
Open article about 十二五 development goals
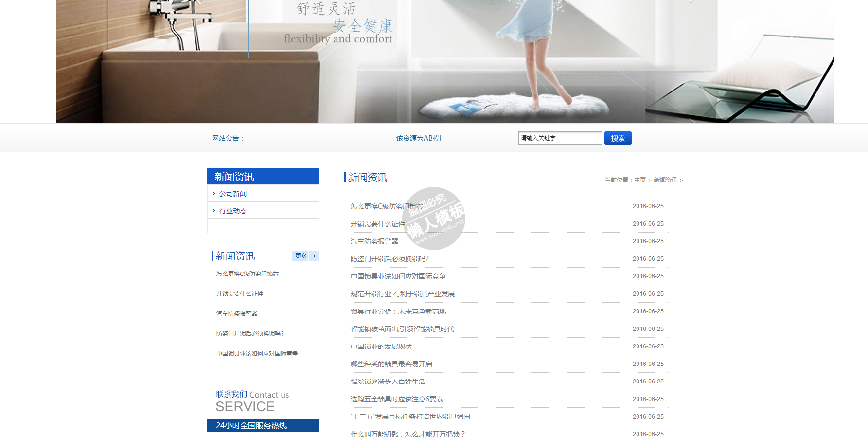coord(410,417)
